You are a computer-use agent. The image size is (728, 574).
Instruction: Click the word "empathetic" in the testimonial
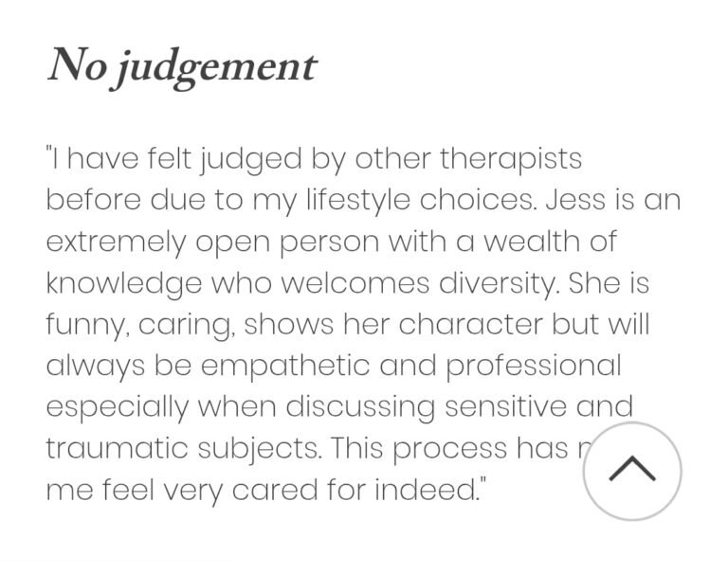point(285,367)
